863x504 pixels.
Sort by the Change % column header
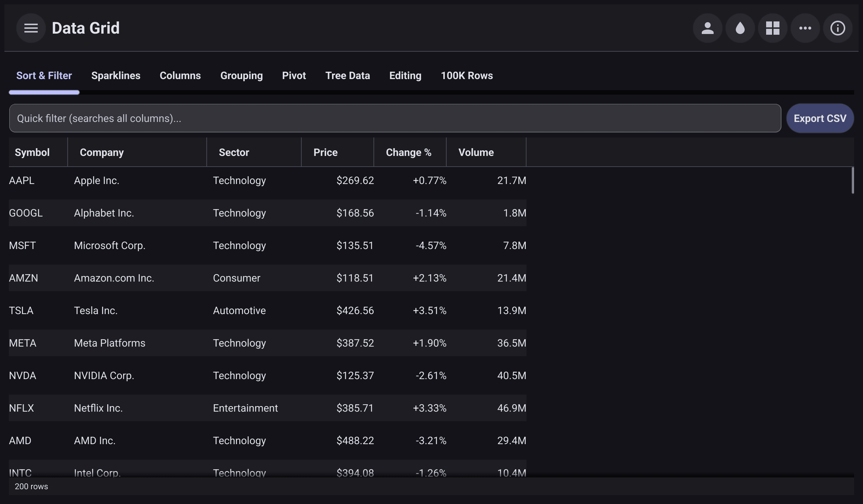[x=410, y=152]
